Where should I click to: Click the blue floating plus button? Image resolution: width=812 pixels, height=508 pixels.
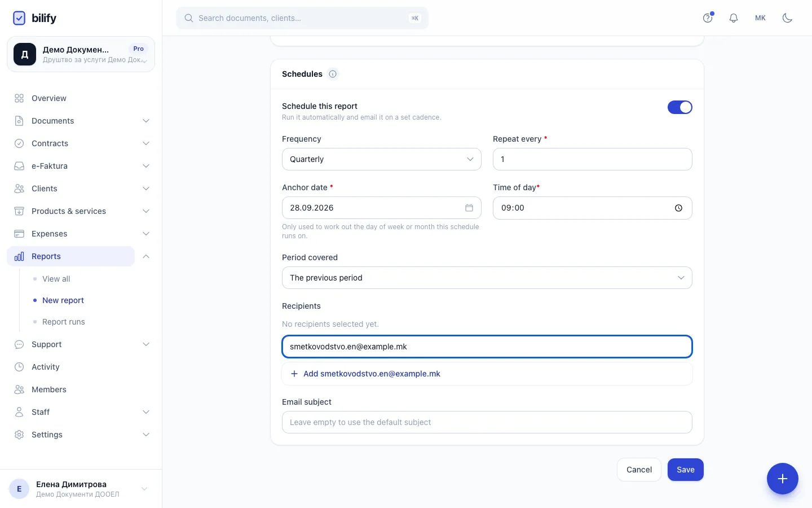point(783,479)
